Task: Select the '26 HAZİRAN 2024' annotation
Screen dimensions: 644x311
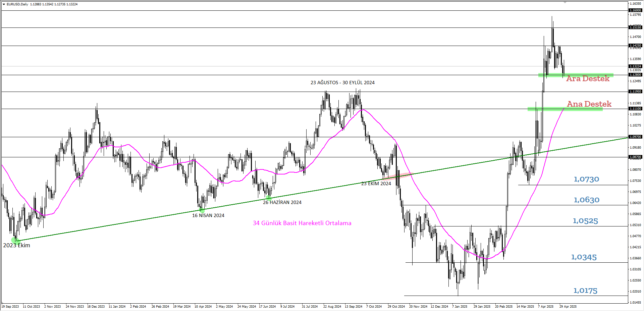Action: click(x=282, y=202)
